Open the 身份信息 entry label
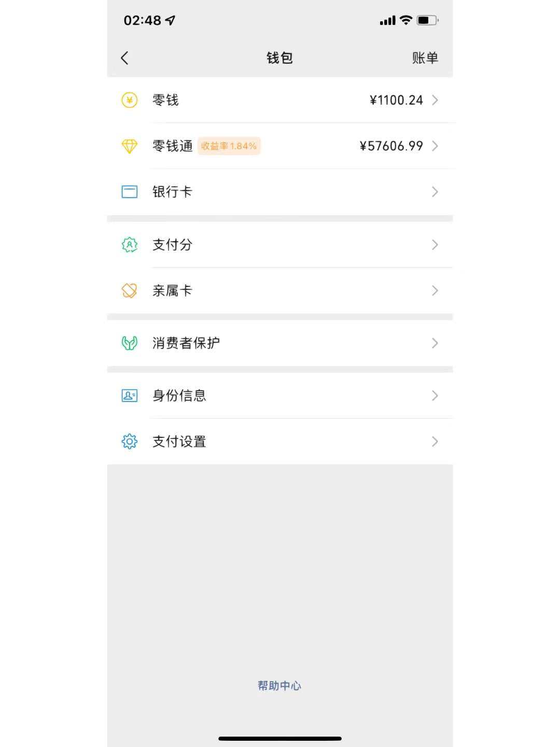560x747 pixels. click(x=179, y=396)
